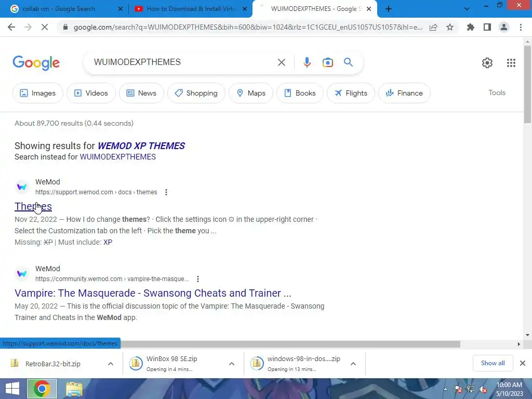
Task: Clear the Google search box text
Action: [281, 62]
